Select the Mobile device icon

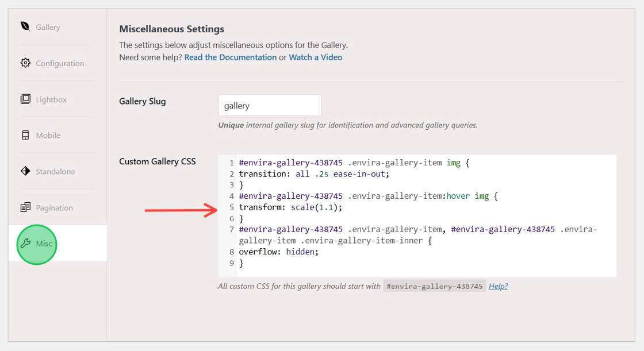click(25, 135)
